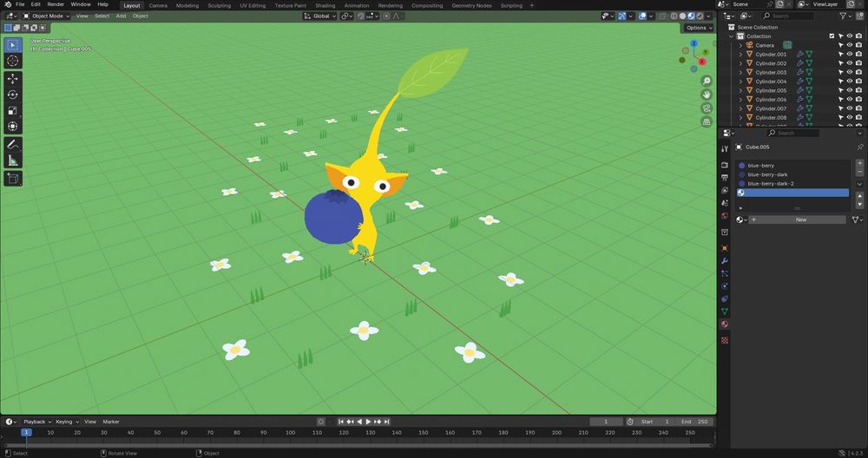Image resolution: width=868 pixels, height=458 pixels.
Task: Open the World properties tab
Action: coord(725,216)
